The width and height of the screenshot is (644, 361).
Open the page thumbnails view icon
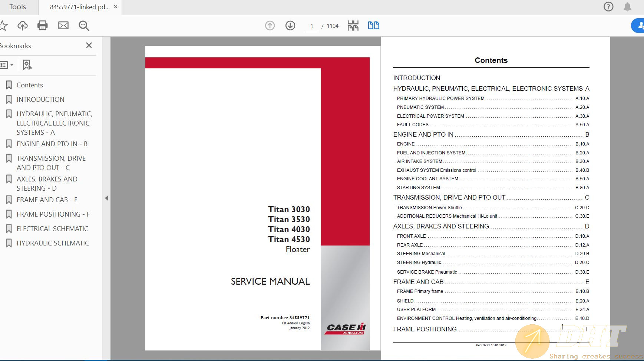[x=353, y=26]
